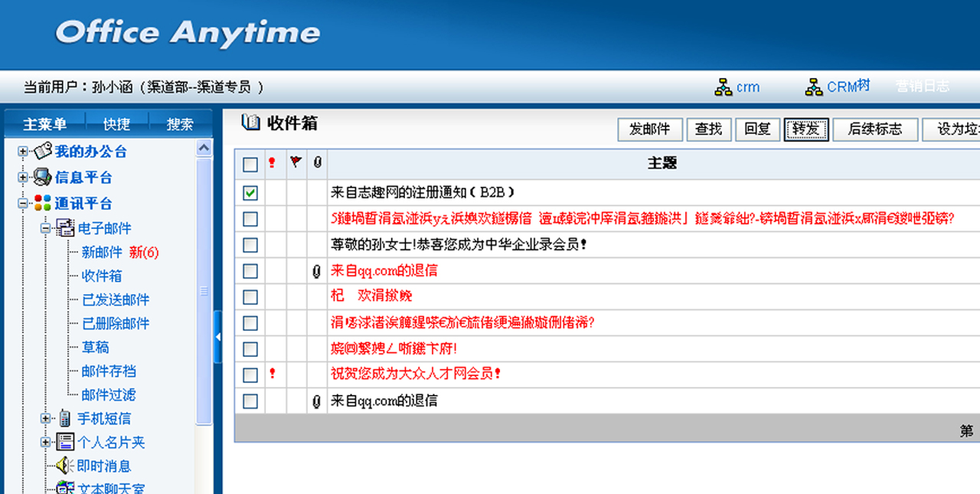Open the 尊敬的孙女士 email subject link

coord(458,245)
